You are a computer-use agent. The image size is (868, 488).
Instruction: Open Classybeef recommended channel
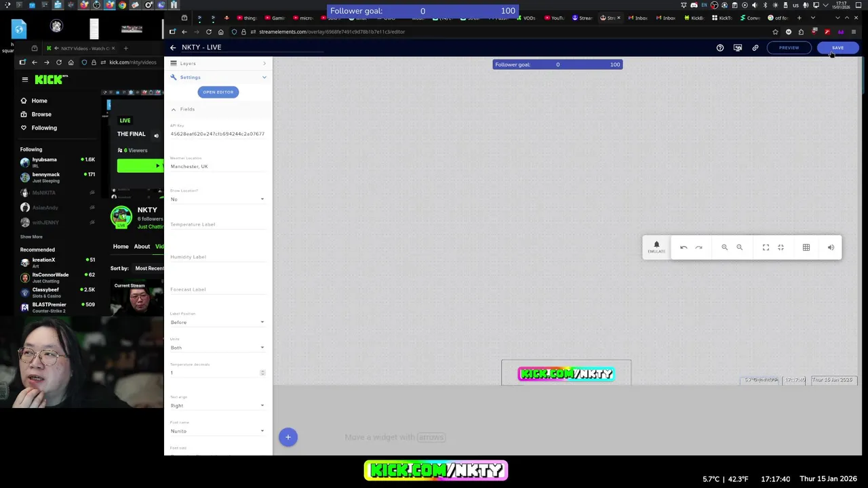[x=58, y=292]
